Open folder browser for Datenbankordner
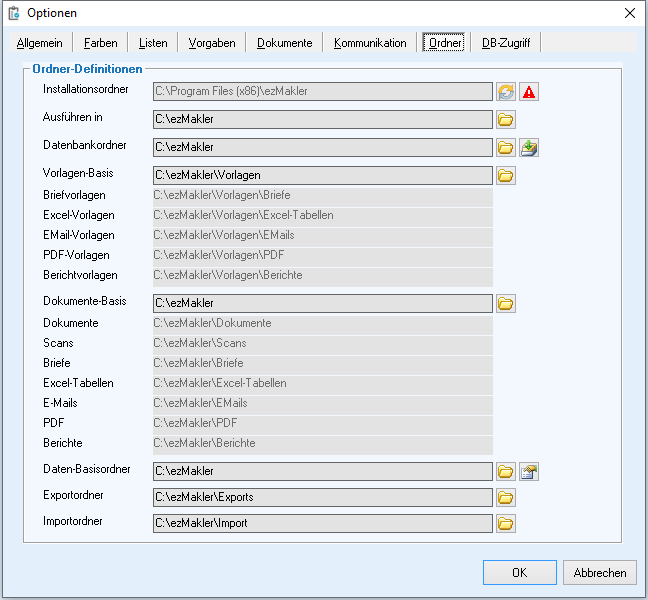 click(506, 148)
